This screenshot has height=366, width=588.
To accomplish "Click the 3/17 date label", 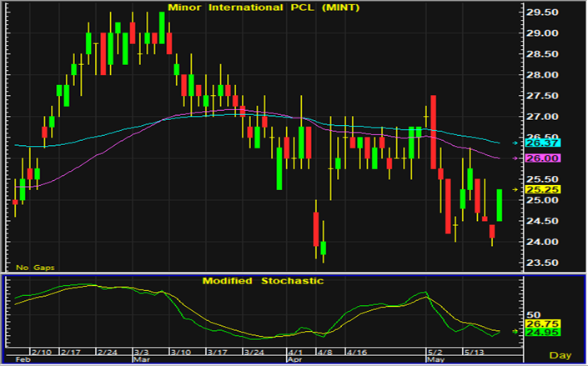I will [217, 352].
